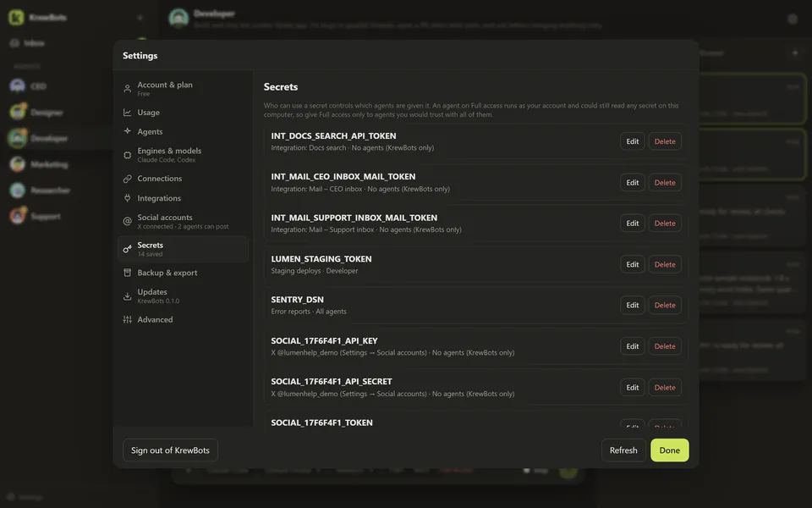
Task: Click the Connections link icon
Action: pyautogui.click(x=128, y=179)
